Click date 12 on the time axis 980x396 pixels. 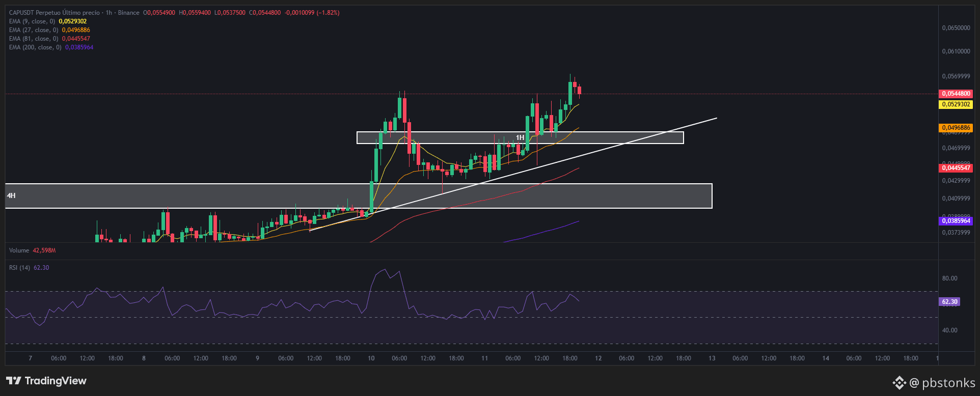tap(598, 358)
